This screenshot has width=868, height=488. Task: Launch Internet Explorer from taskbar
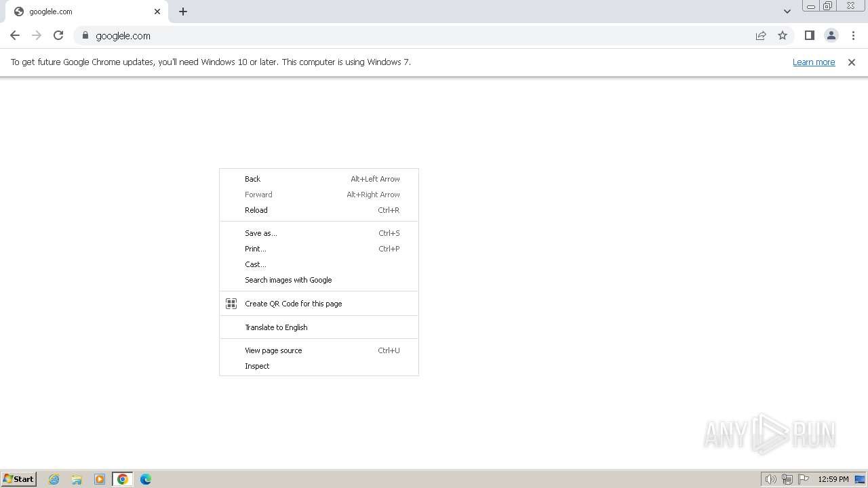(54, 479)
